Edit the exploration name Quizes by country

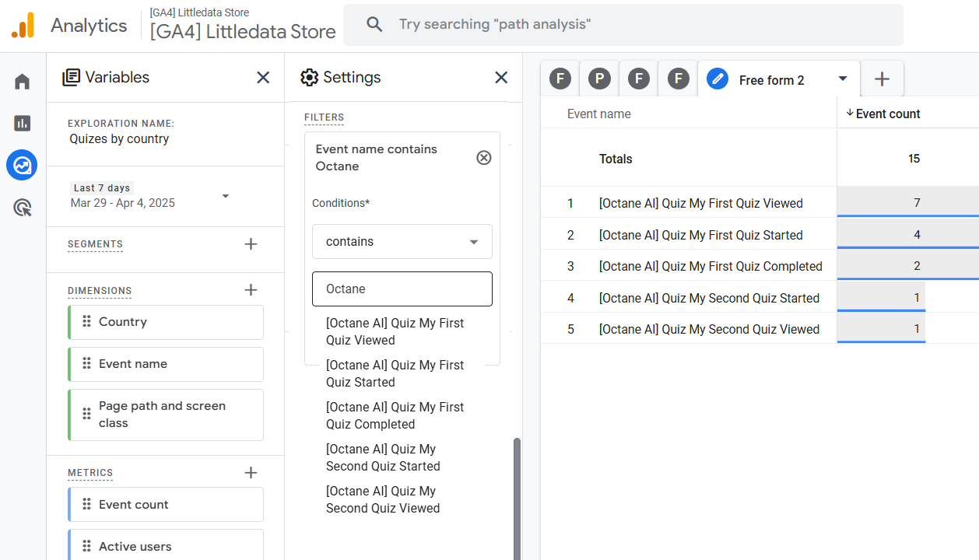coord(119,139)
